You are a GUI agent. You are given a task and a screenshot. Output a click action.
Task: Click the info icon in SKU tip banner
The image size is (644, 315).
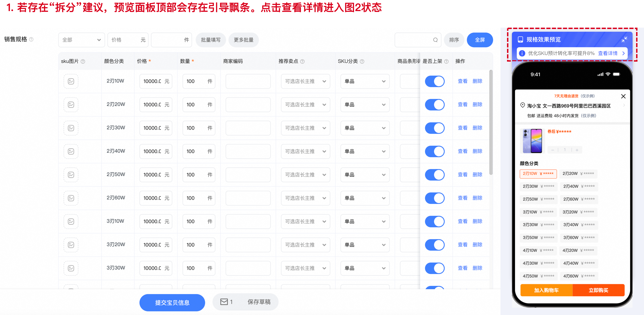click(x=522, y=53)
